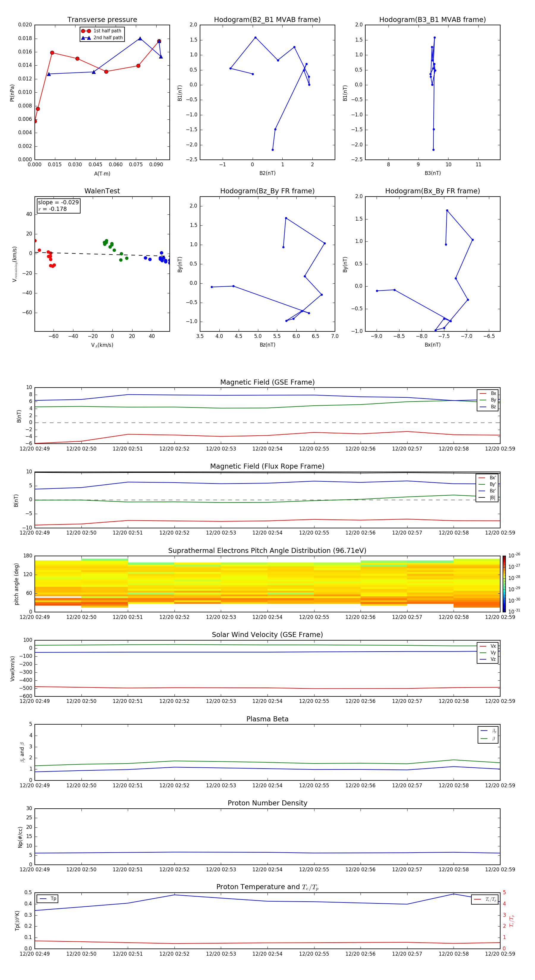Select the "1st half path" legend entry

pyautogui.click(x=102, y=31)
